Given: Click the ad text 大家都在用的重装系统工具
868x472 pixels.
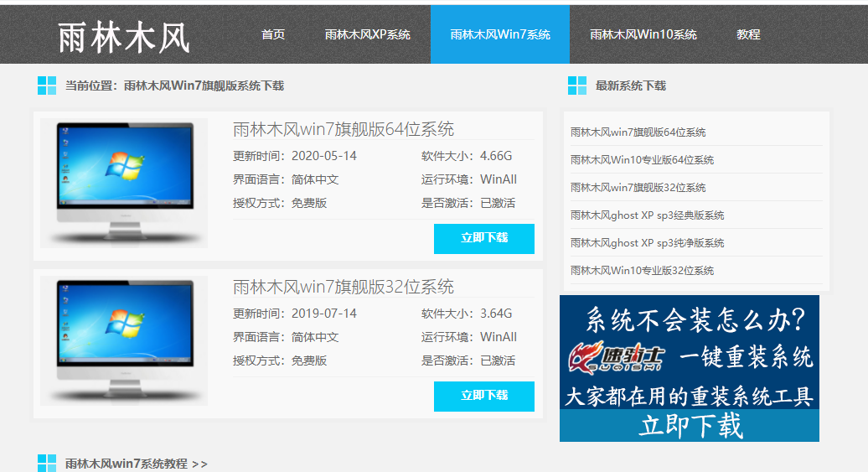Looking at the screenshot, I should pos(690,396).
